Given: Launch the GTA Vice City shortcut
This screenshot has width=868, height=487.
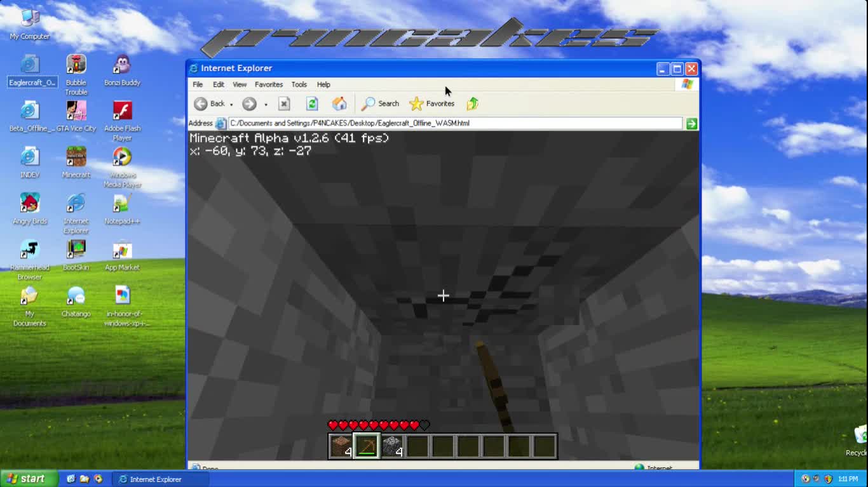Looking at the screenshot, I should (x=76, y=116).
